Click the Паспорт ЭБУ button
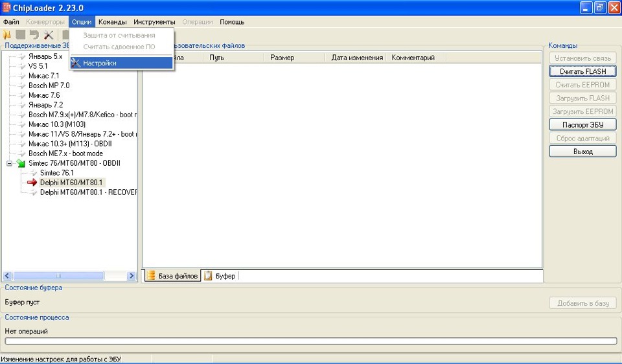Viewport: 622px width, 364px height. click(x=582, y=124)
